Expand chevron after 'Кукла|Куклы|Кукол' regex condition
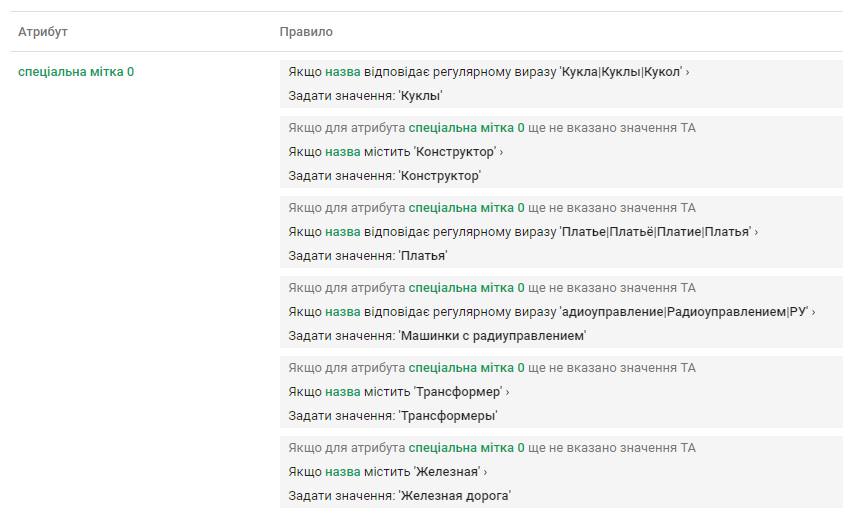843x511 pixels. pos(688,72)
